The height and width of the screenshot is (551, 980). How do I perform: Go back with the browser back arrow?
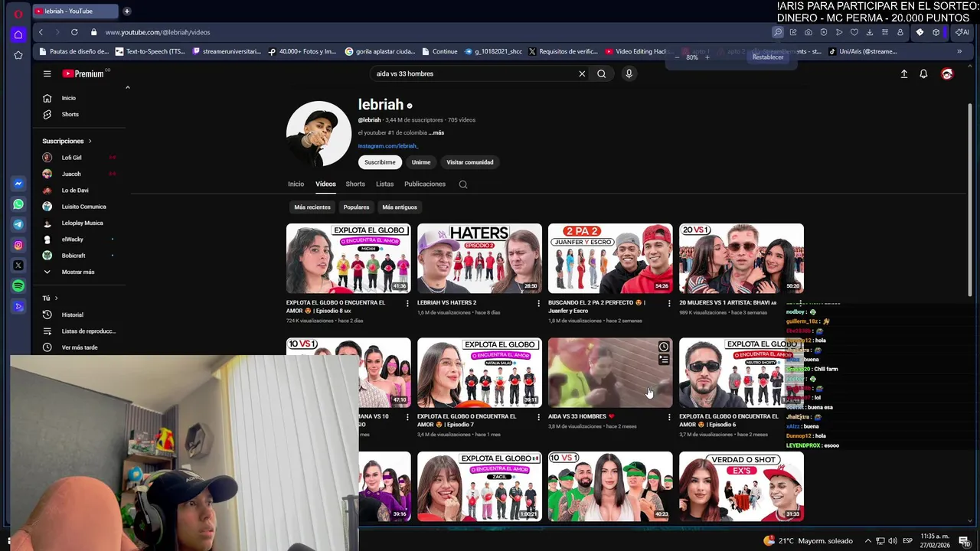tap(41, 32)
